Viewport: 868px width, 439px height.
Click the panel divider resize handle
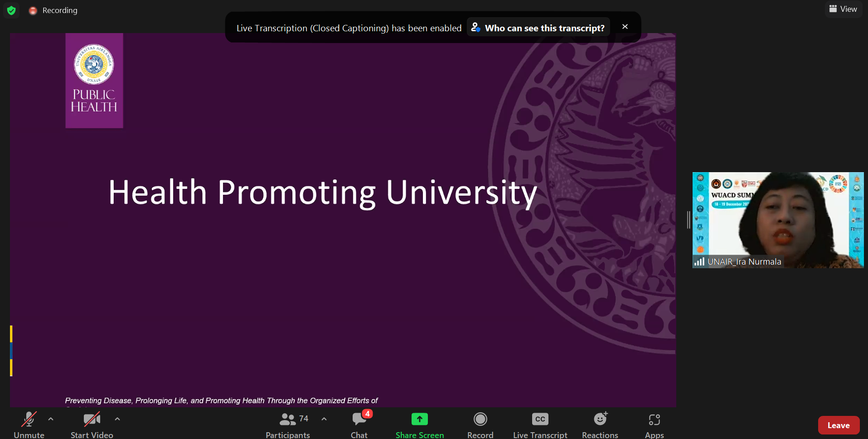point(689,220)
